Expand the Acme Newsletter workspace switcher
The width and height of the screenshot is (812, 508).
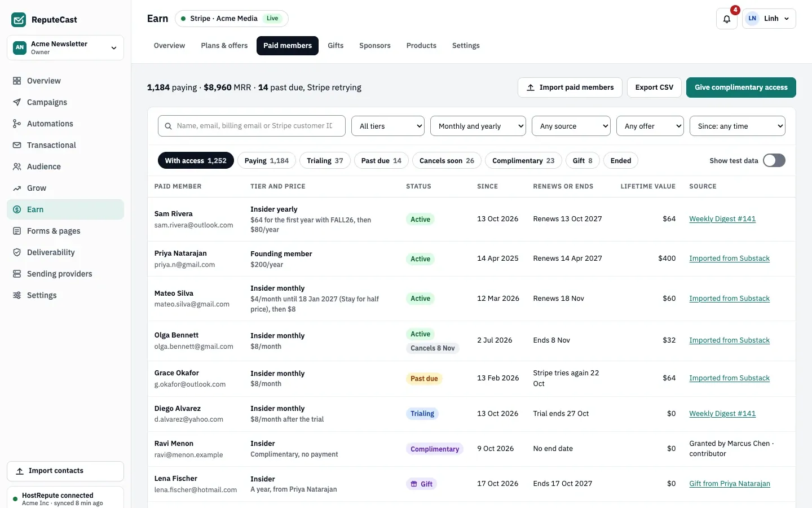[x=65, y=48]
